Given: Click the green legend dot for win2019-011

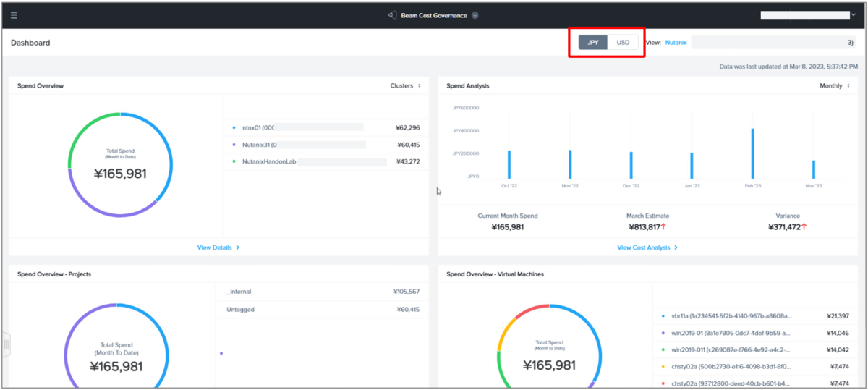Looking at the screenshot, I should (663, 349).
